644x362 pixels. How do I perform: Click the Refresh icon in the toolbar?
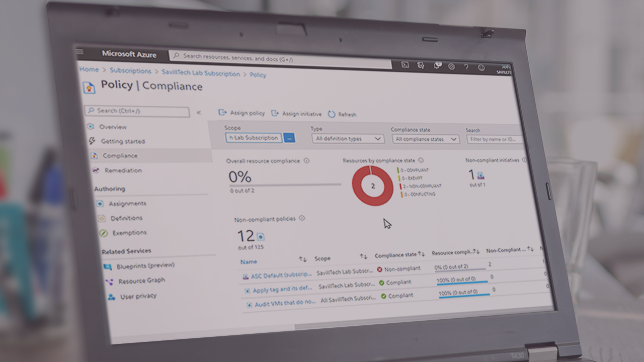pos(332,114)
